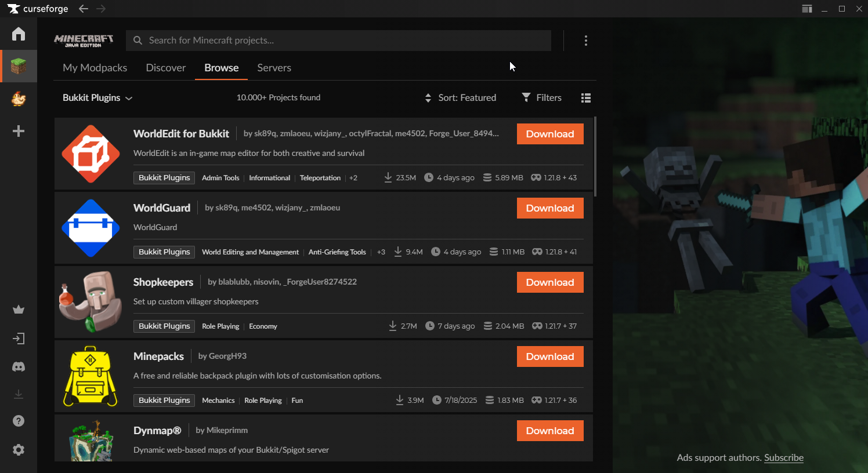Click Shopkeepers' Role Playing tag
The width and height of the screenshot is (868, 473).
pyautogui.click(x=220, y=326)
